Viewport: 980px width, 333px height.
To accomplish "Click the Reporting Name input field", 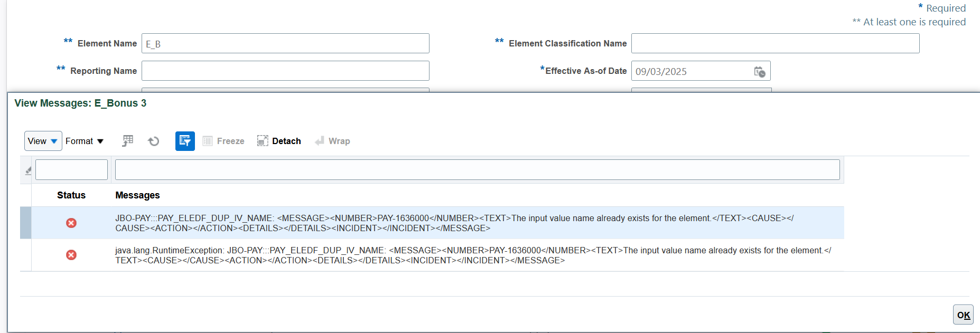I will [285, 71].
